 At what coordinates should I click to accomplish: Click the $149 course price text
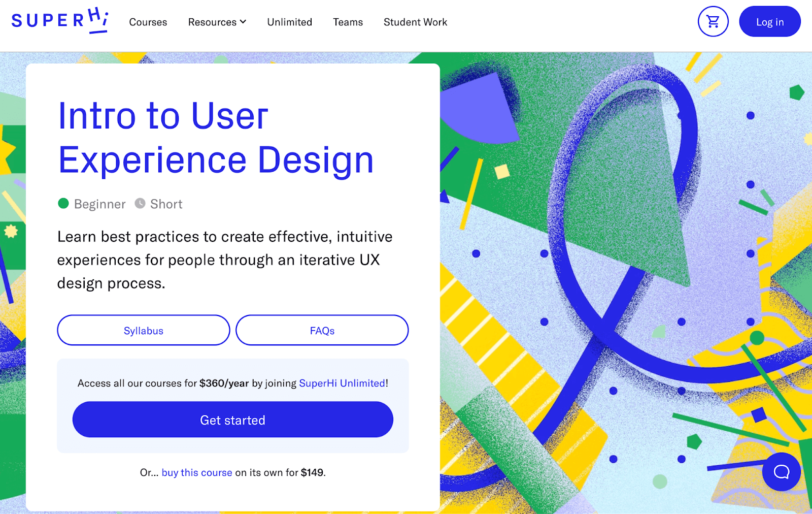pos(312,473)
